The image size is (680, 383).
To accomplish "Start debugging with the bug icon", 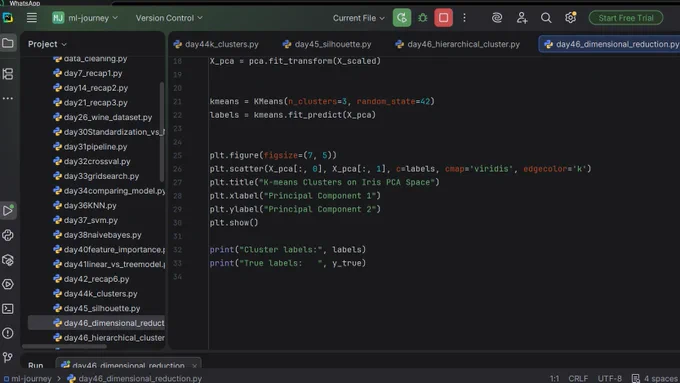I will pos(423,18).
